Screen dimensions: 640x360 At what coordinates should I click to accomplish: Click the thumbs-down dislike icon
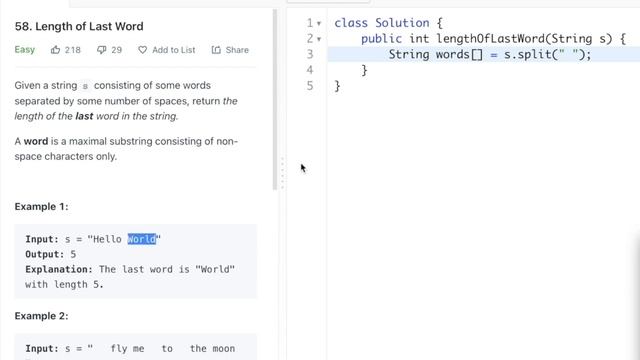[x=101, y=50]
